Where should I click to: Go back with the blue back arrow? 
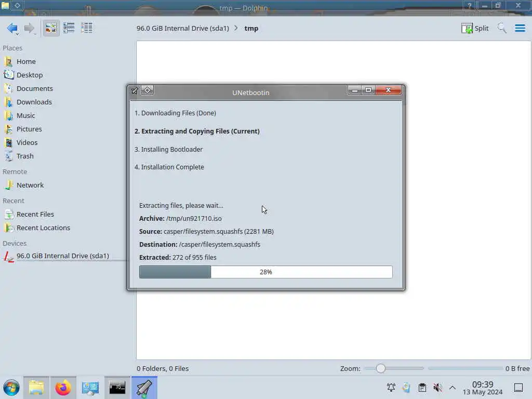click(x=11, y=28)
